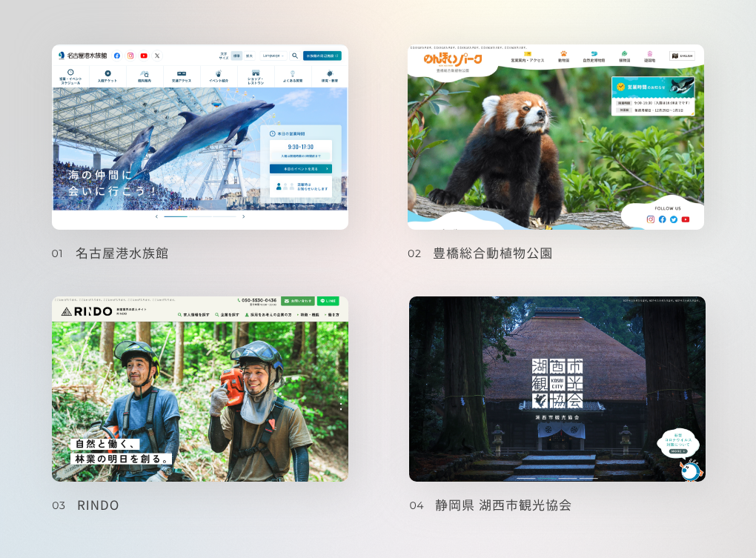Click the opening hours notice banner with penguin
756x558 pixels.
653,96
